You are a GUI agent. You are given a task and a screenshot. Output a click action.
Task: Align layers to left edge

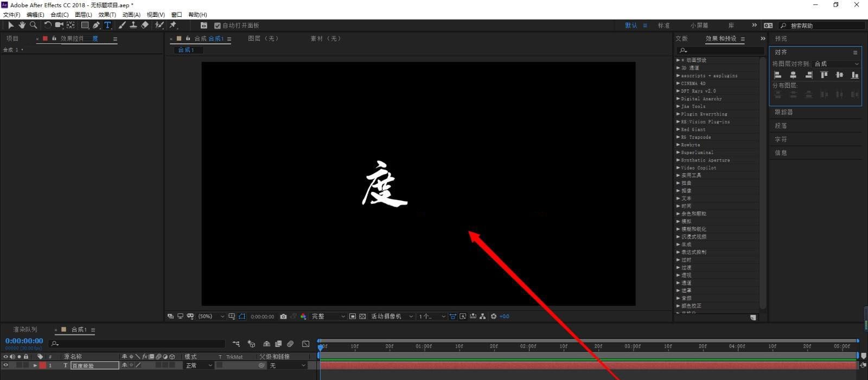point(777,75)
